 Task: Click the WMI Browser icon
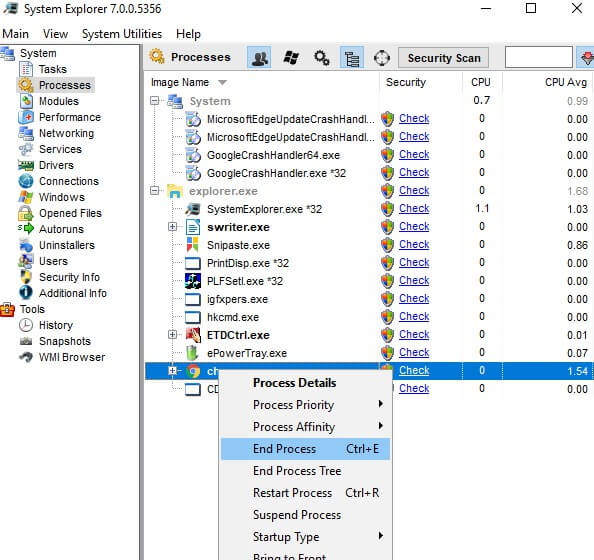[26, 357]
